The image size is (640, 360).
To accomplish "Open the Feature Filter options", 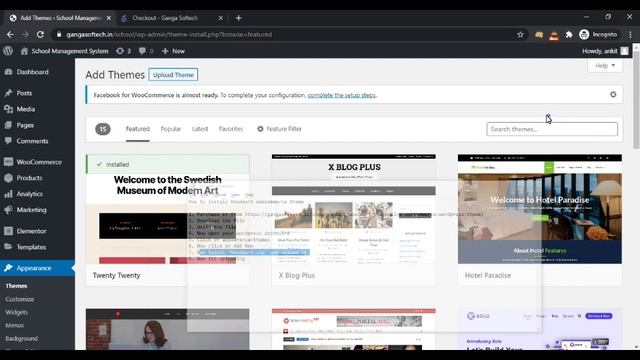I will (279, 129).
